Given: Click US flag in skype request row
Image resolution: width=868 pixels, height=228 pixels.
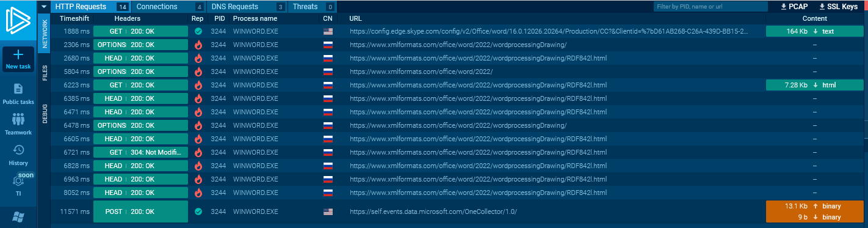Looking at the screenshot, I should coord(328,31).
